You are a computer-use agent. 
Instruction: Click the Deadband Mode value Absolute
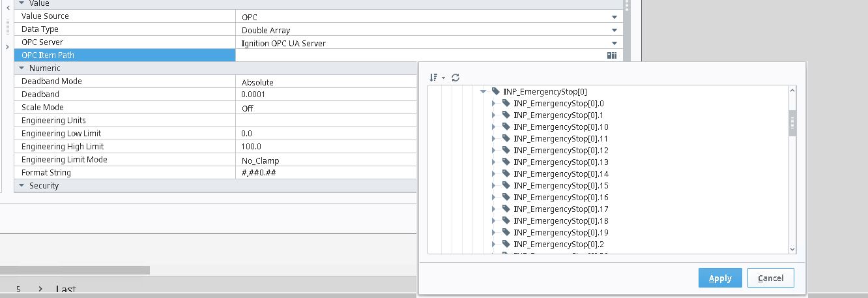[257, 82]
